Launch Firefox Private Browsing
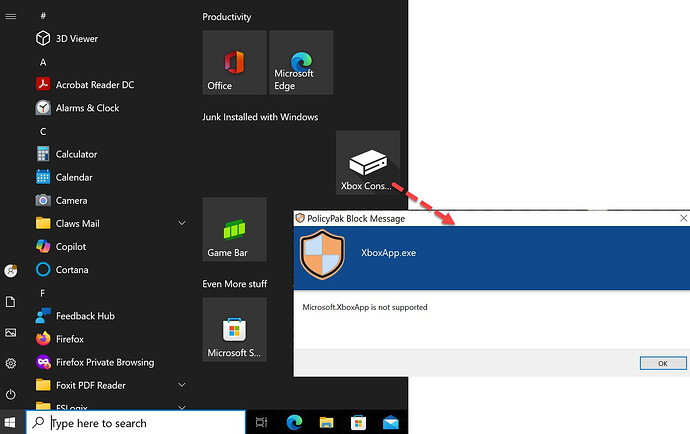Image resolution: width=690 pixels, height=434 pixels. point(104,362)
